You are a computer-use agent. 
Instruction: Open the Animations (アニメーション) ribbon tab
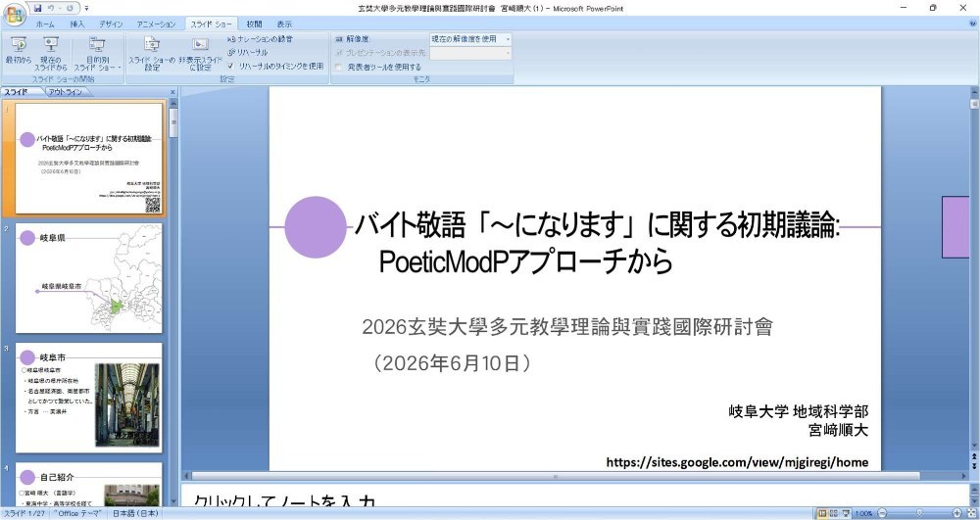coord(156,24)
